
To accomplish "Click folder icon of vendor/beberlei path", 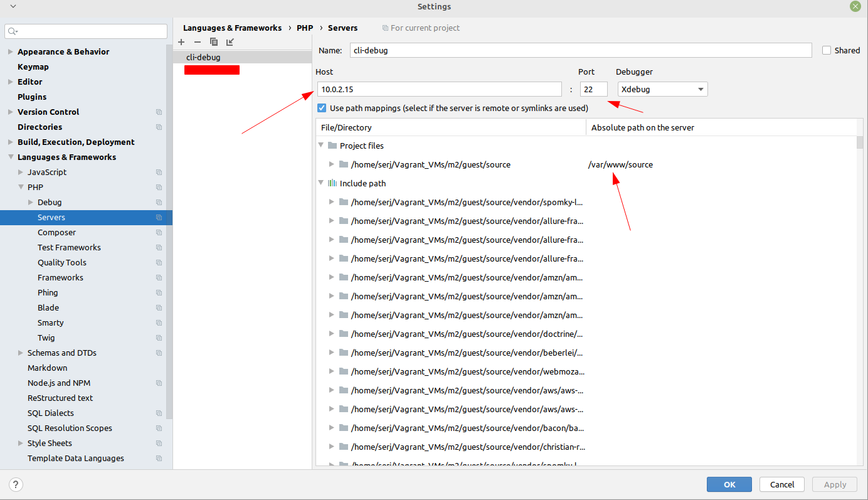I will click(343, 353).
